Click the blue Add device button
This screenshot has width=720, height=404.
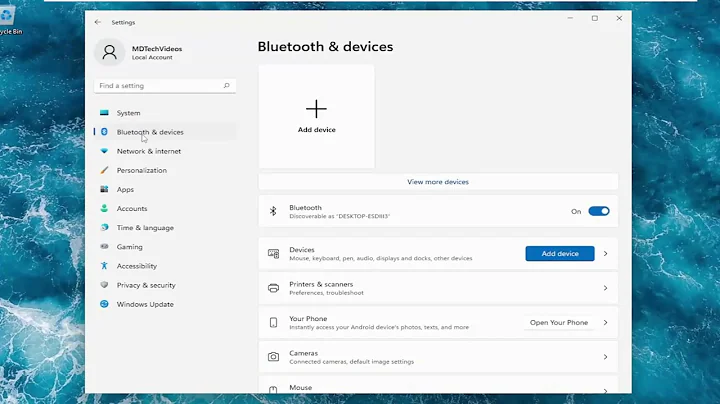tap(560, 253)
